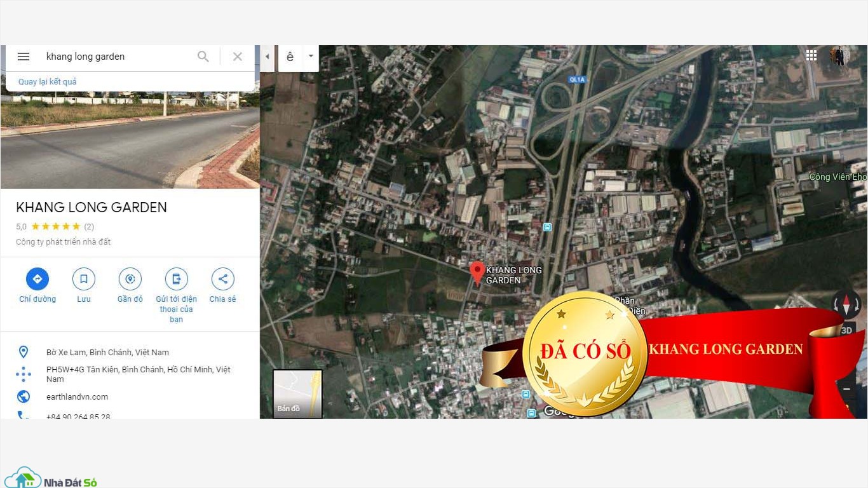Go back via 'Quay lại kết quả'
Viewport: 868px width, 488px height.
click(x=48, y=82)
